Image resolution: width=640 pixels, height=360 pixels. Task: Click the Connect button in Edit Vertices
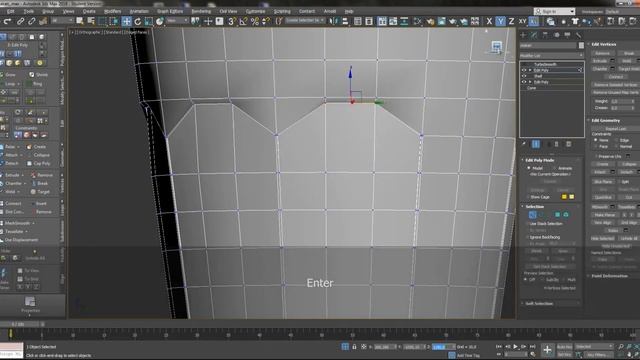tap(616, 76)
